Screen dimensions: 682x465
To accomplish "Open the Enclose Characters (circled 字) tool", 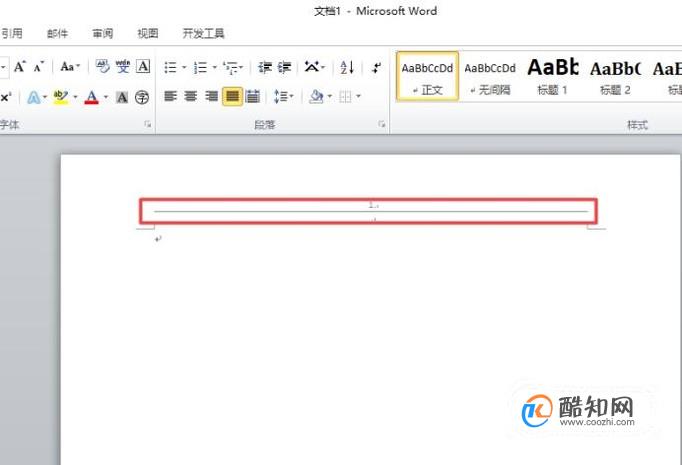I will pos(142,97).
